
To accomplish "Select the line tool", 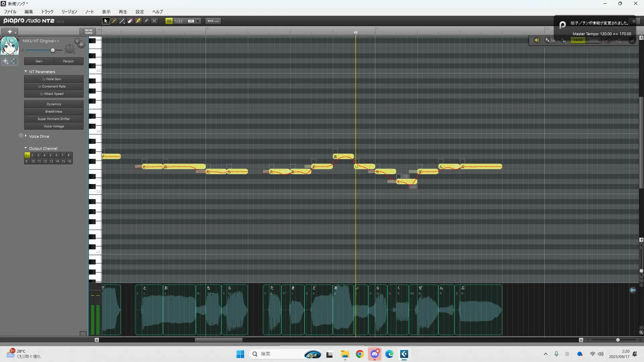I will click(x=122, y=21).
